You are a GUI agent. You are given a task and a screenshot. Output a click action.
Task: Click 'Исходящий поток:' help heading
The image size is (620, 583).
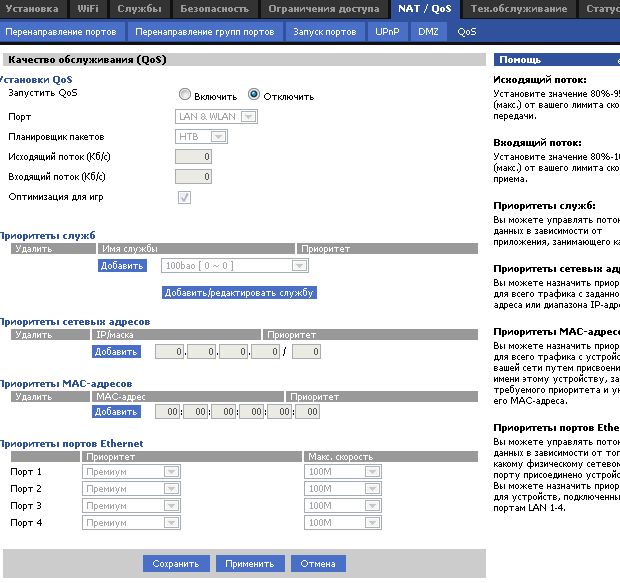coord(540,80)
